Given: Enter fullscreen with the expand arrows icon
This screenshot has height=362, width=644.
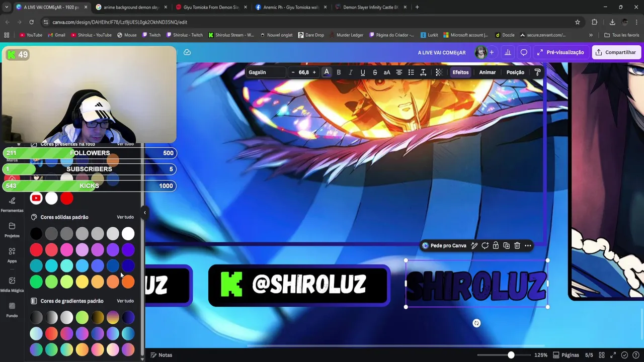Looking at the screenshot, I should point(613,355).
